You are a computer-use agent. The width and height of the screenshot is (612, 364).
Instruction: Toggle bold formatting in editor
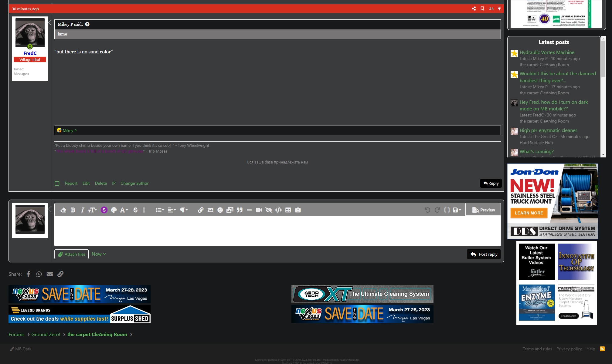(x=73, y=210)
